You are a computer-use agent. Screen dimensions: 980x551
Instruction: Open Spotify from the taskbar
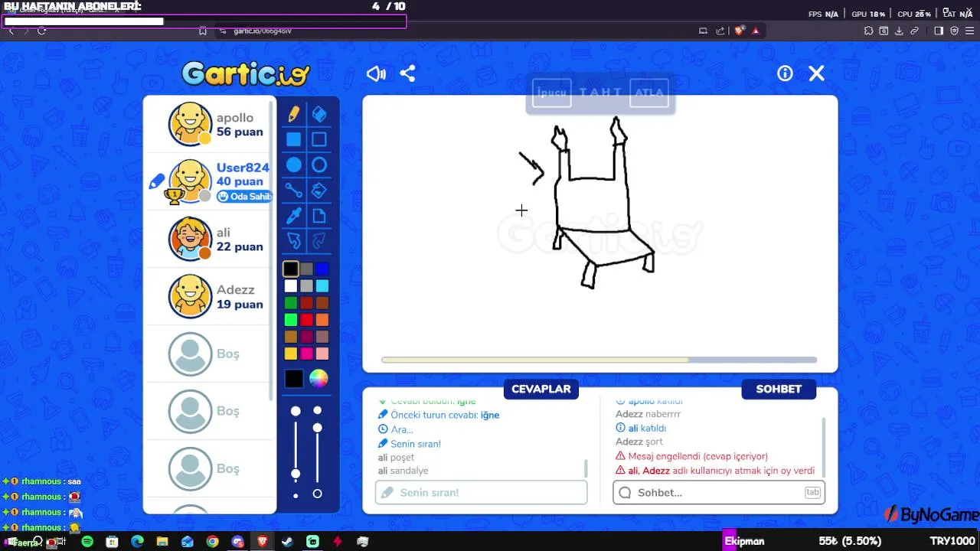coord(87,542)
